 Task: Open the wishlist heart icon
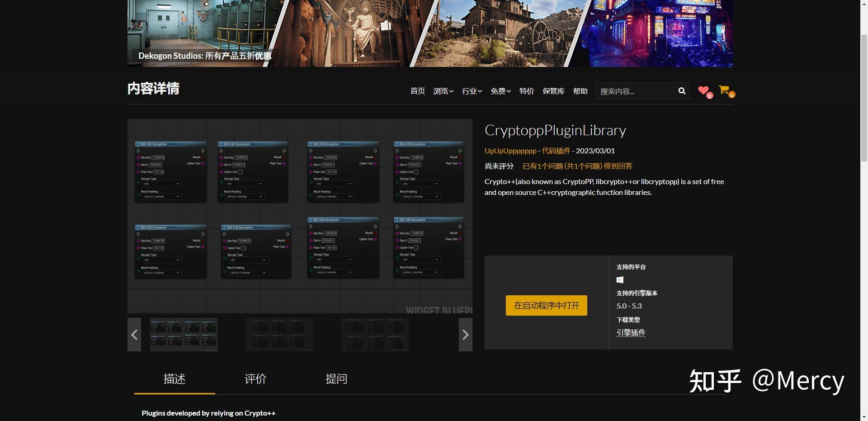pos(703,90)
